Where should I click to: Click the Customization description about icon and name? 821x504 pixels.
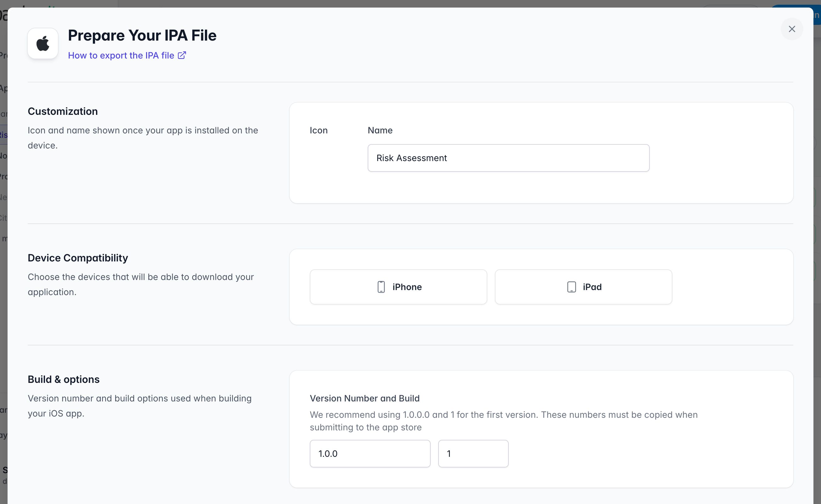pos(143,138)
